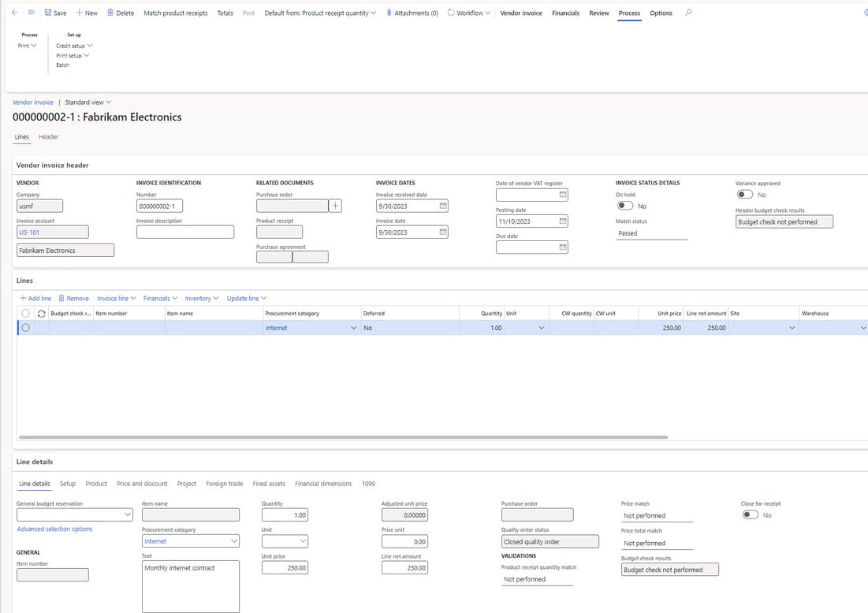Click the Add line icon in Lines toolbar
Image resolution: width=868 pixels, height=613 pixels.
(24, 298)
